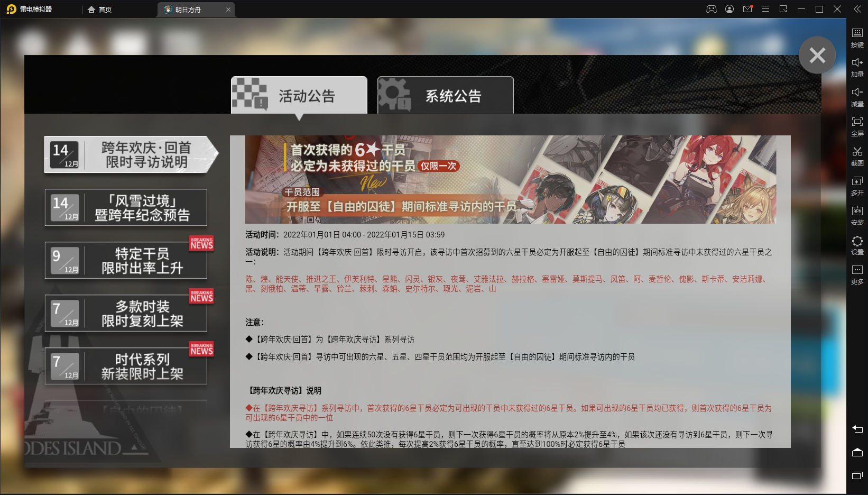Click Android back arrow in sidebar
Image resolution: width=868 pixels, height=495 pixels.
(857, 429)
